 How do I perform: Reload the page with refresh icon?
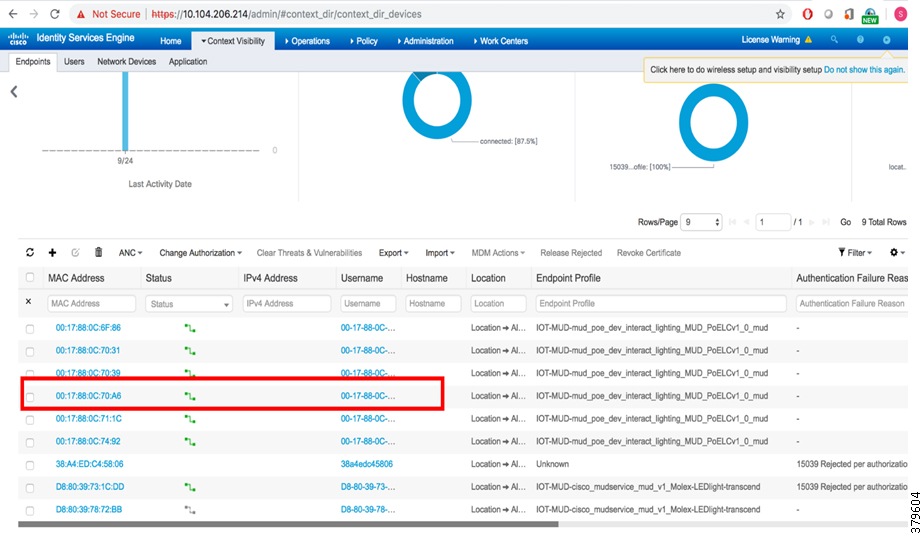pos(55,14)
